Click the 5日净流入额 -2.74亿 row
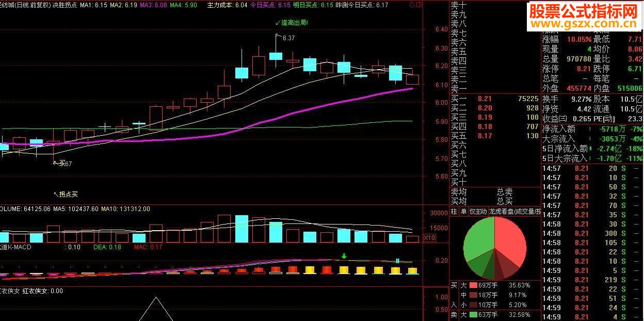The width and height of the screenshot is (644, 321). (592, 149)
